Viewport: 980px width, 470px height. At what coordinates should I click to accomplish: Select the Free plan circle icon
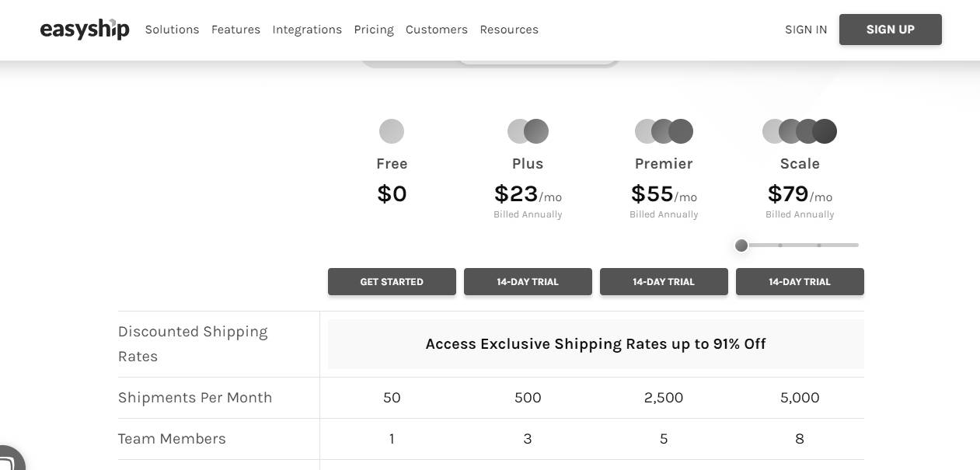click(x=392, y=131)
